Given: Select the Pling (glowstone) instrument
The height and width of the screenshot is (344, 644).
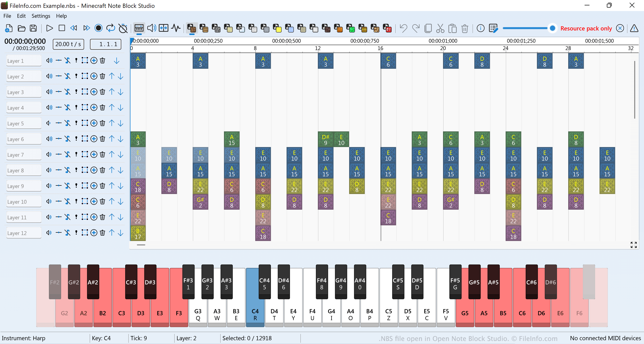Looking at the screenshot, I should 376,28.
